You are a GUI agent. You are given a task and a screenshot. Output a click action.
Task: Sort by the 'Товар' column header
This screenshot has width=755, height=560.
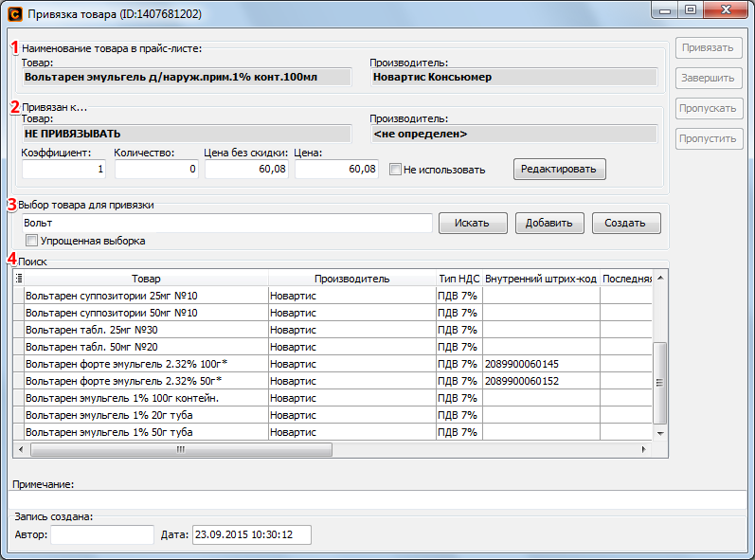(146, 279)
